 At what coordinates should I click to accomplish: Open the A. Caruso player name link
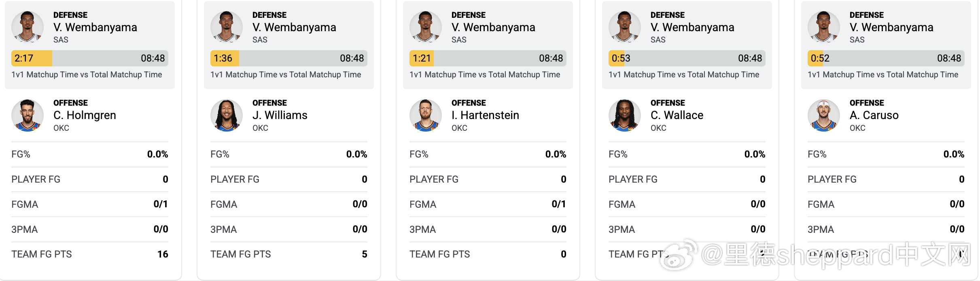(874, 115)
